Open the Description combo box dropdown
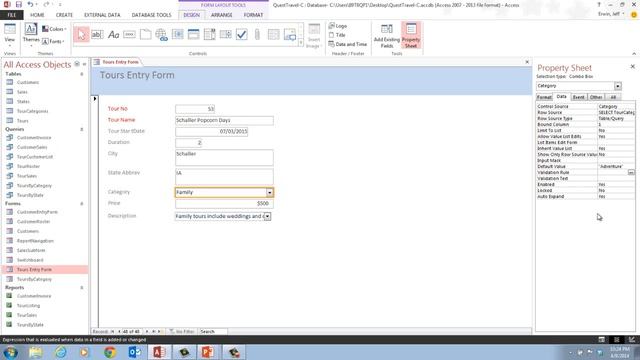The width and height of the screenshot is (640, 360). [267, 216]
